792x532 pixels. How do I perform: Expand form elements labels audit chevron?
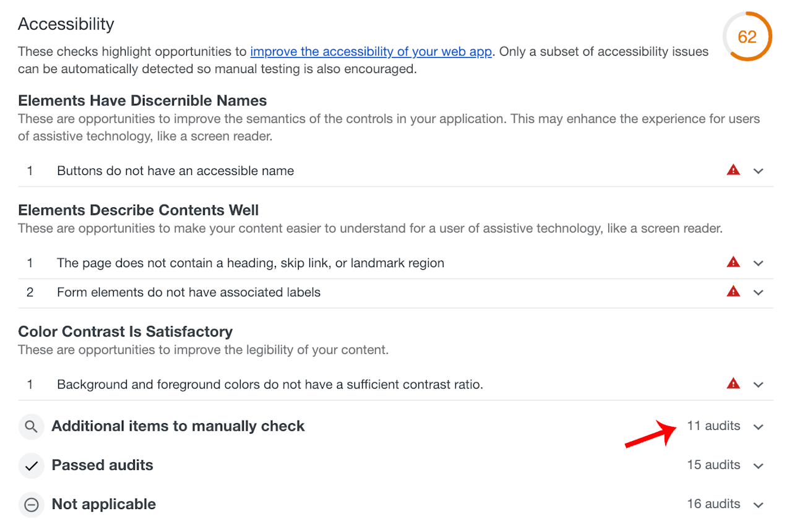[x=759, y=293]
